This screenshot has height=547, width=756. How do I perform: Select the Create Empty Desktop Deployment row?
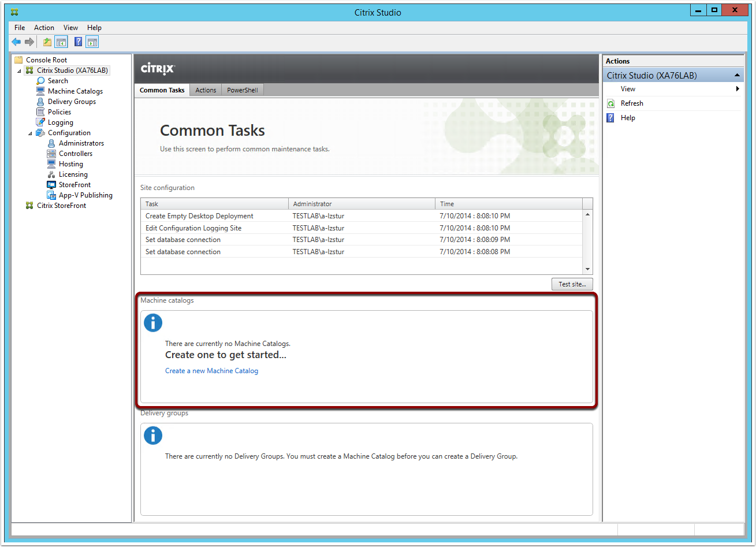362,216
